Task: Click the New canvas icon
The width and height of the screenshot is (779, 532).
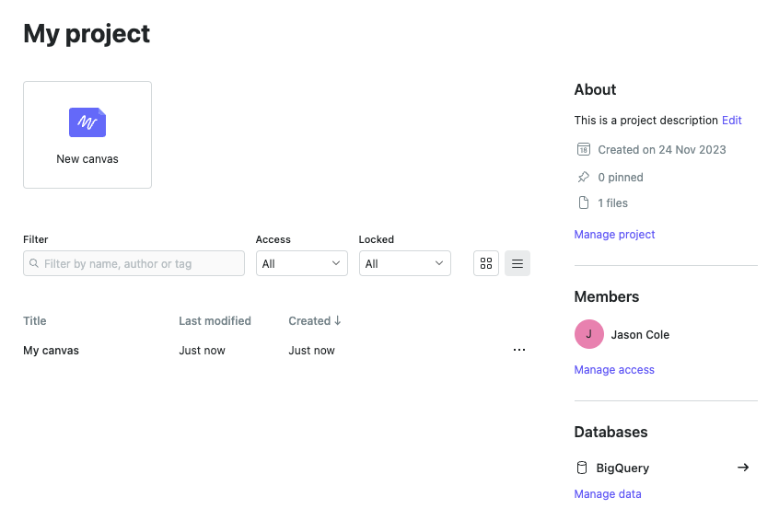Action: pyautogui.click(x=87, y=122)
